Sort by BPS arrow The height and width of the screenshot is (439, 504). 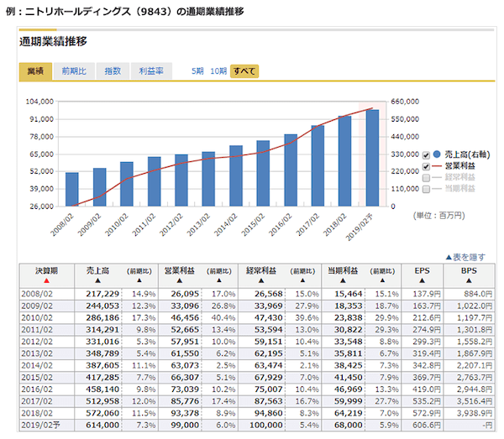(x=469, y=280)
